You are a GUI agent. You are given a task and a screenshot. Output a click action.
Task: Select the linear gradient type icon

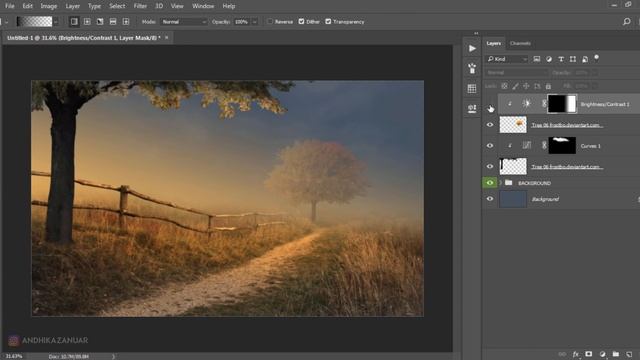click(74, 22)
